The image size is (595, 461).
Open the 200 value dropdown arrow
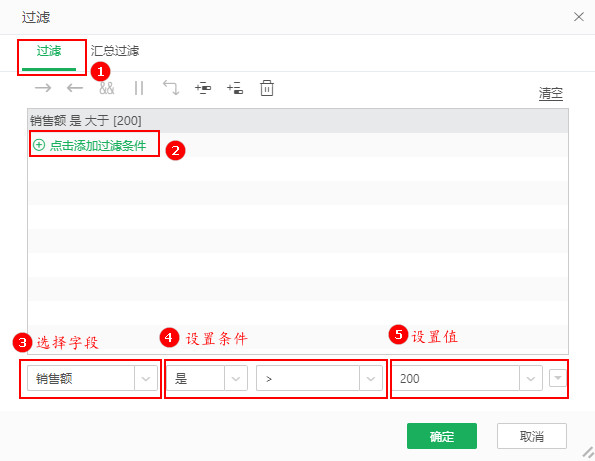[x=530, y=378]
